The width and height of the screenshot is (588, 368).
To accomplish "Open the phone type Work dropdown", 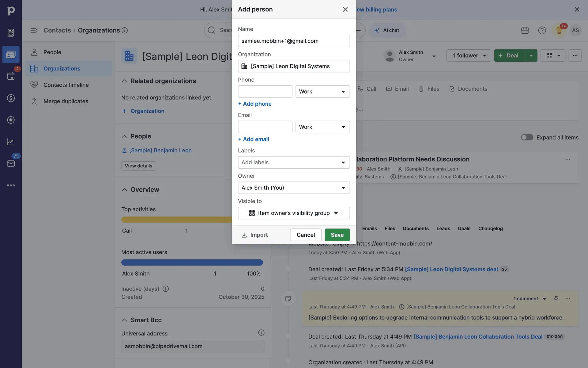I will 322,92.
